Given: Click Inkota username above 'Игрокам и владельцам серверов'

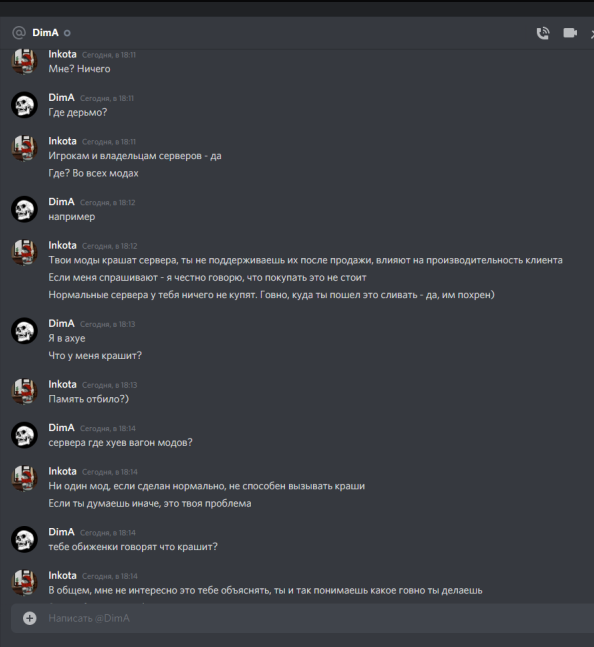Looking at the screenshot, I should (62, 141).
